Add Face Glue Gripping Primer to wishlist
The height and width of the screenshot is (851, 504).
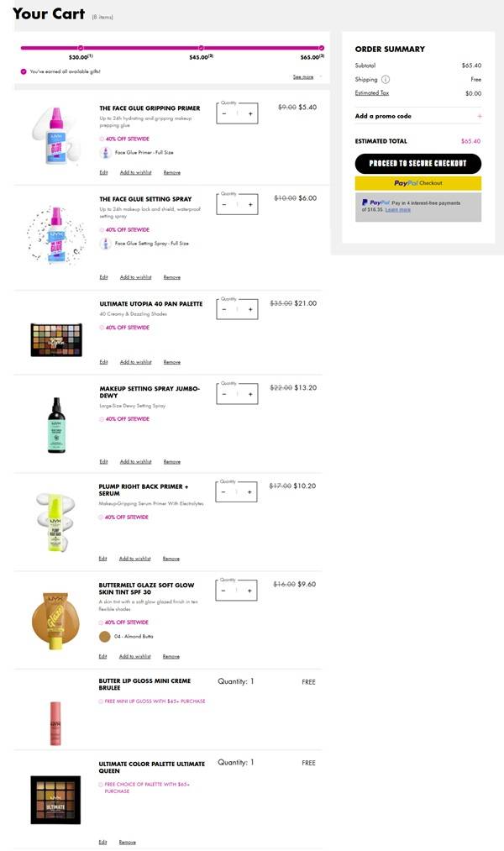(x=135, y=172)
